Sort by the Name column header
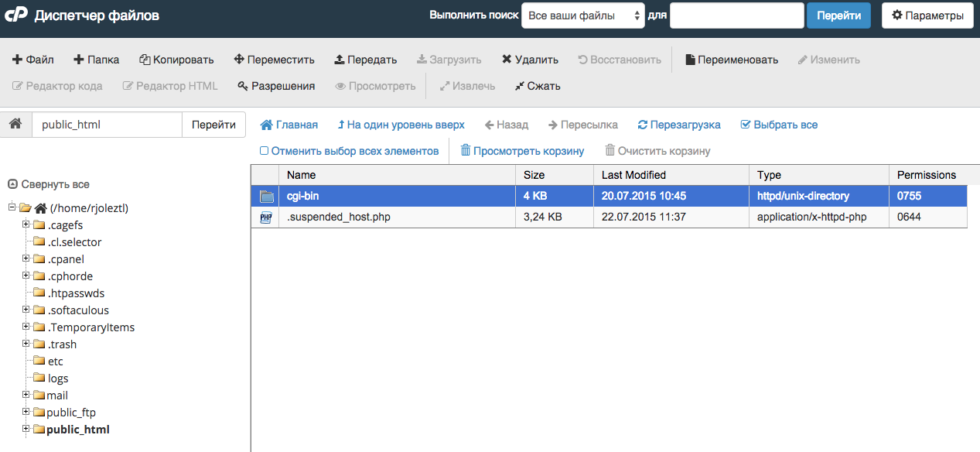The height and width of the screenshot is (452, 980). [x=397, y=175]
